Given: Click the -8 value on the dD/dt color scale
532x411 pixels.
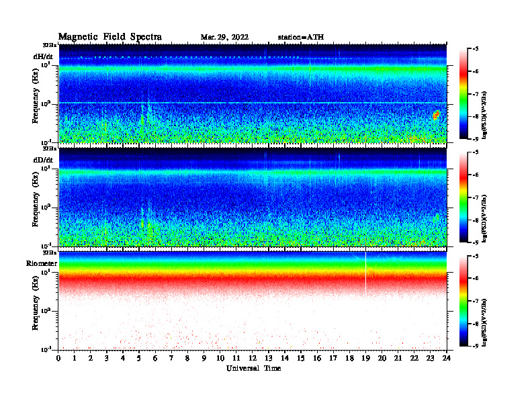Looking at the screenshot, I should [x=476, y=220].
